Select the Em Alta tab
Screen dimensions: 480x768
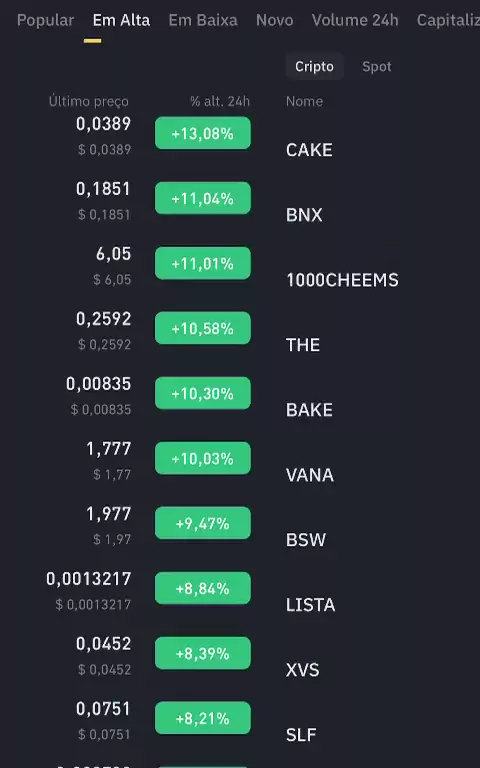point(121,20)
